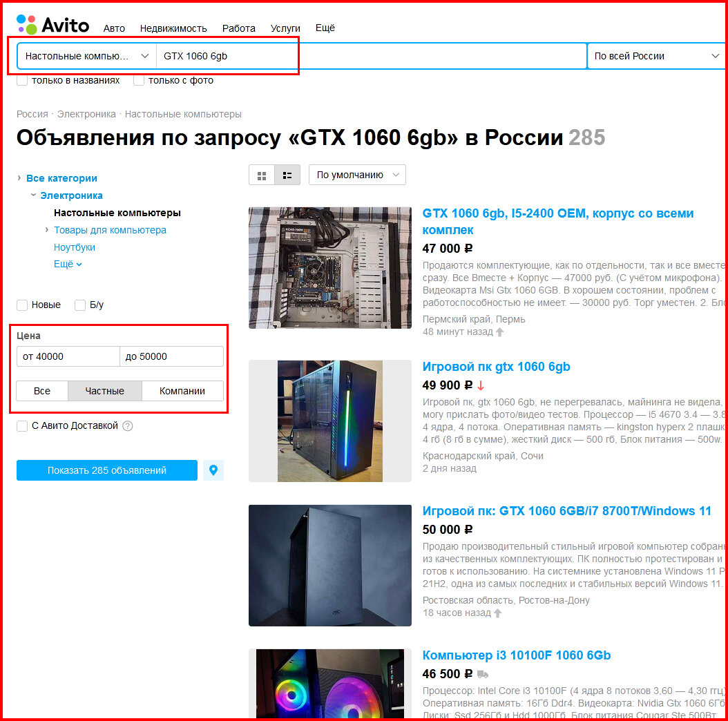Click timestamp '2 дня назад'

[450, 468]
